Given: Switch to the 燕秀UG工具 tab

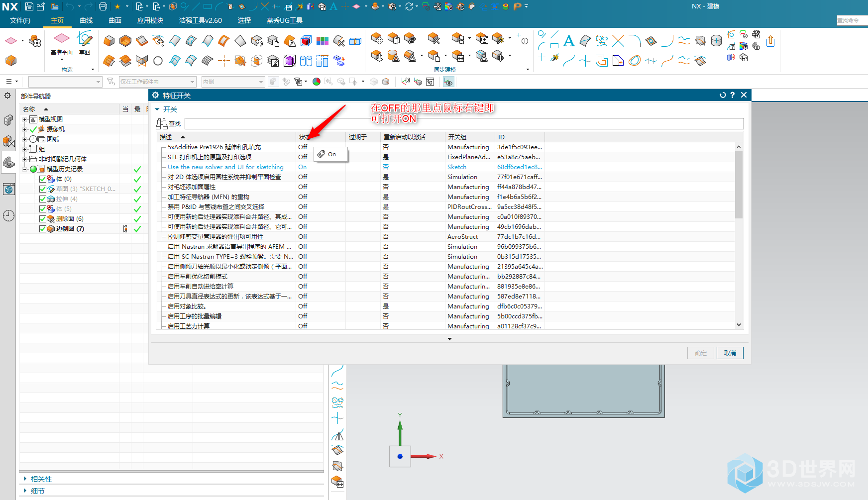Looking at the screenshot, I should pos(285,20).
